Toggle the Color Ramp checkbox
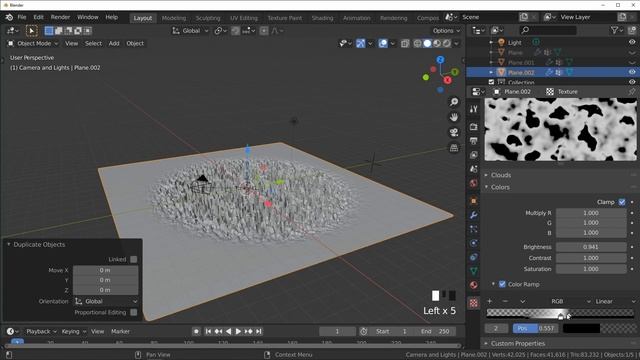 click(x=502, y=284)
